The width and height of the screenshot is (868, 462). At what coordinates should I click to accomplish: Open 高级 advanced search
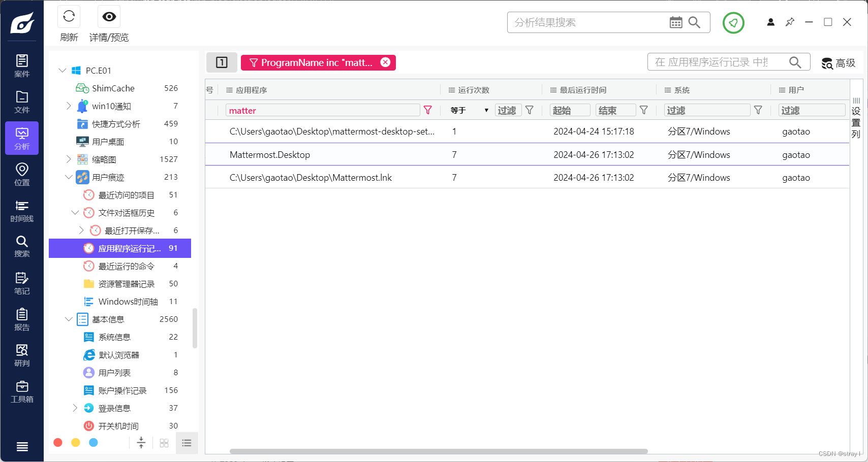coord(839,63)
